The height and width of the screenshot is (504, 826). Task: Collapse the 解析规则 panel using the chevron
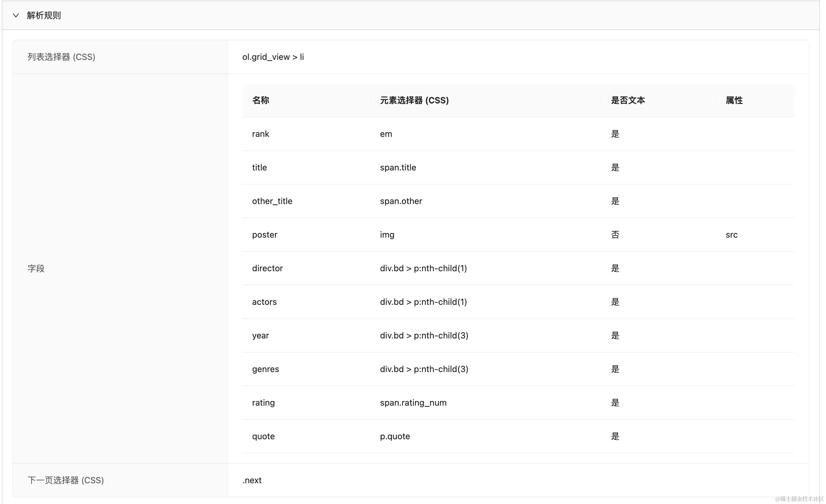(16, 15)
